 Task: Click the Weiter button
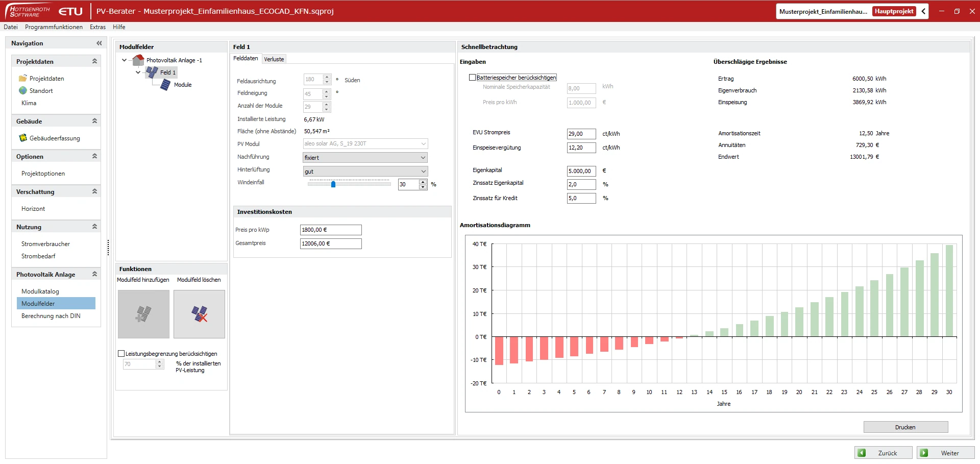click(945, 453)
